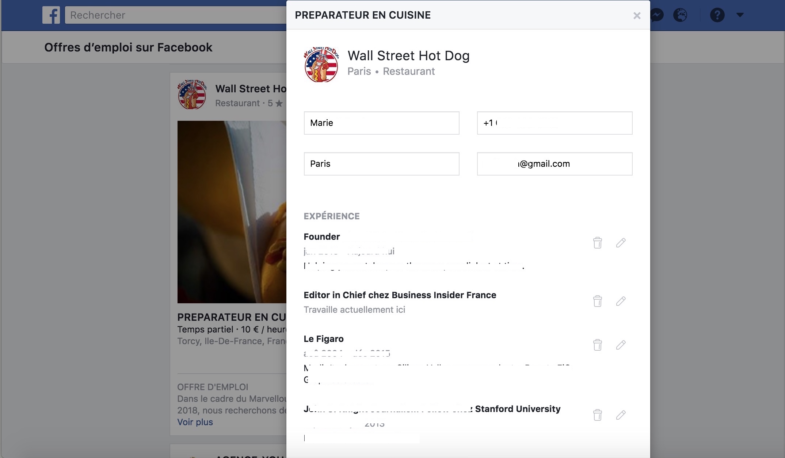Expand the account dropdown arrow
The image size is (785, 458).
coord(740,15)
